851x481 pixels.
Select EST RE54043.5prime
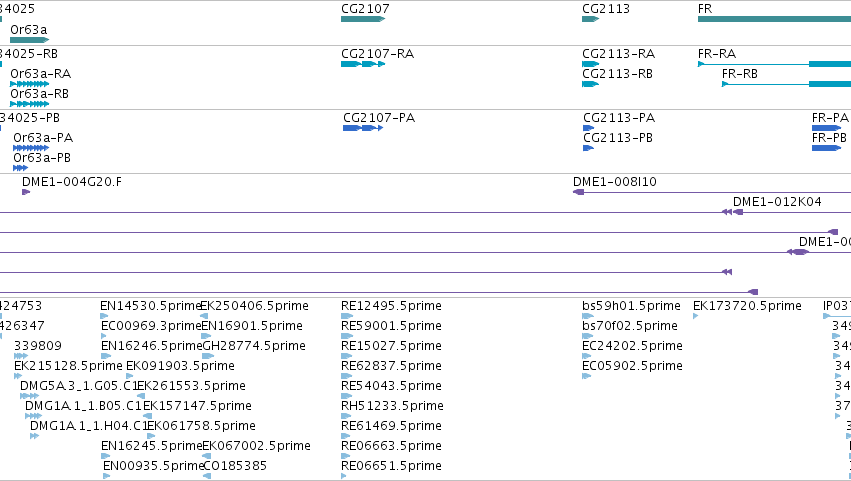[346, 396]
